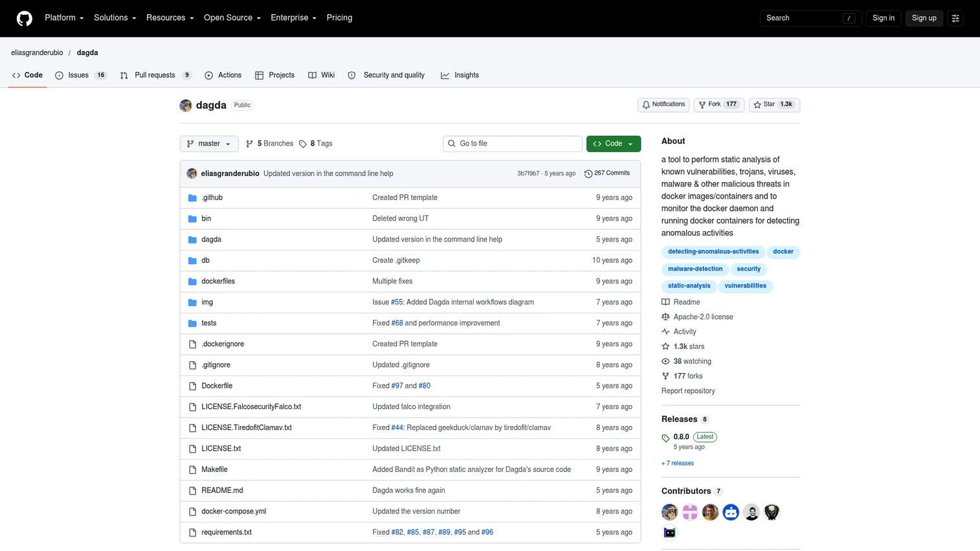Click the Notifications bell button
Image resolution: width=980 pixels, height=551 pixels.
coord(663,104)
